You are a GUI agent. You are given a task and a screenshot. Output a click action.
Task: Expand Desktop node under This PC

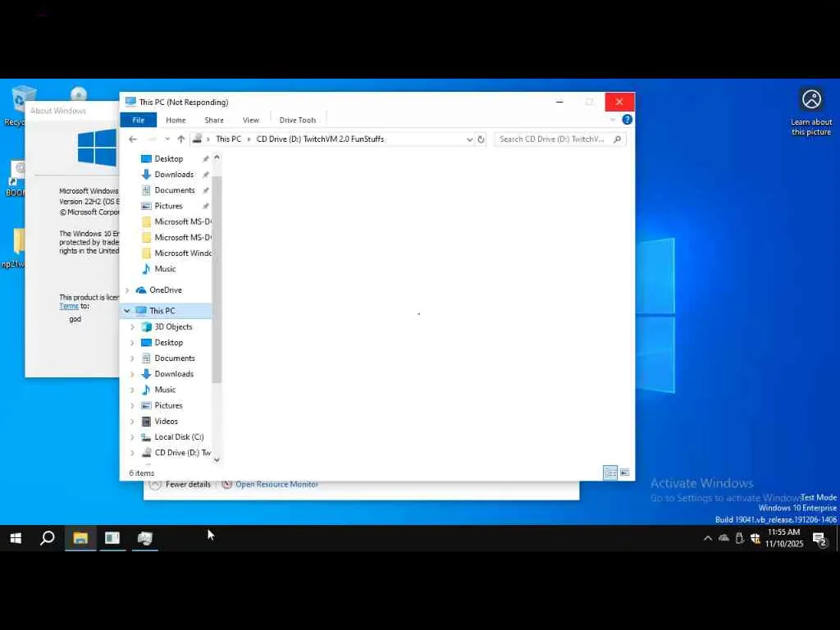tap(132, 343)
